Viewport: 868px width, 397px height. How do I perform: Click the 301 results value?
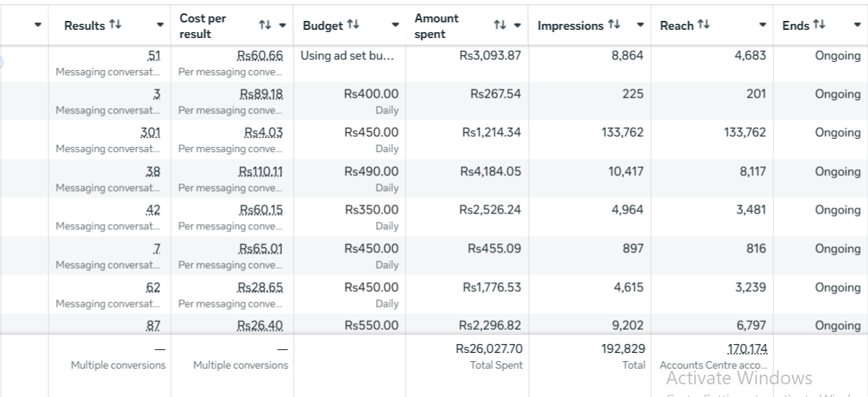tap(150, 133)
